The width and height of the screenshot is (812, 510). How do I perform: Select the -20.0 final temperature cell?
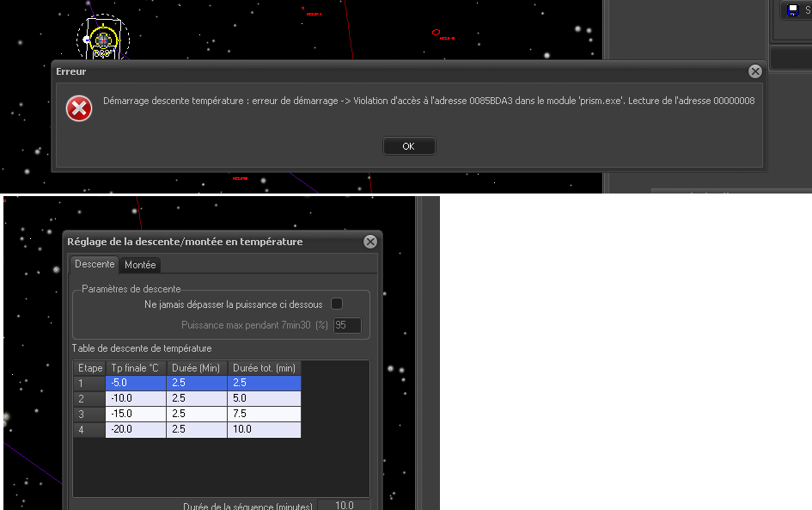[135, 429]
